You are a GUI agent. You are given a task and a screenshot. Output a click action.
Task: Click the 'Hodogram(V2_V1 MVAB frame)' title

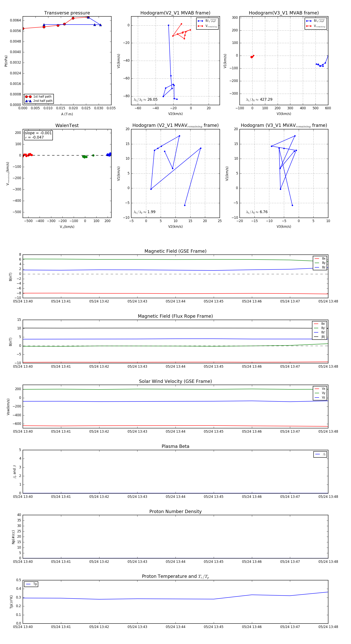click(x=175, y=13)
